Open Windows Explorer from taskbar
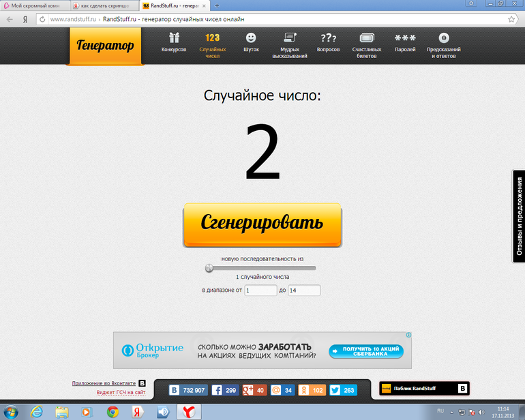Viewport: 525px width, 420px height. 61,412
